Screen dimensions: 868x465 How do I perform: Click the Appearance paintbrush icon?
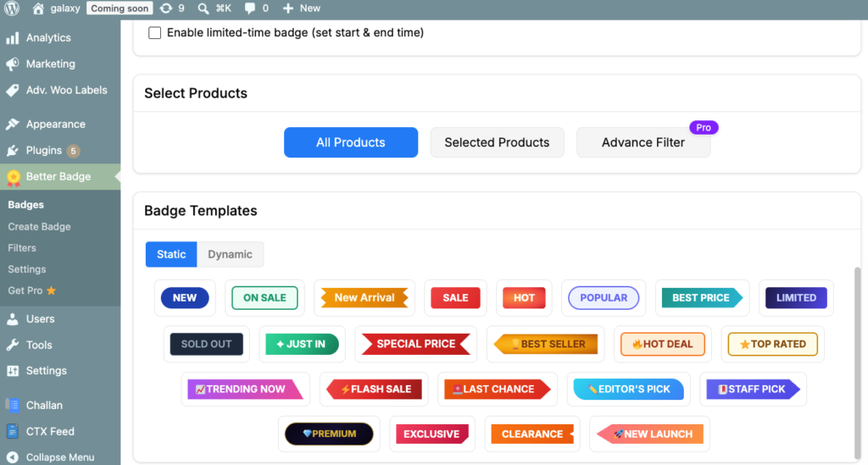pyautogui.click(x=13, y=125)
